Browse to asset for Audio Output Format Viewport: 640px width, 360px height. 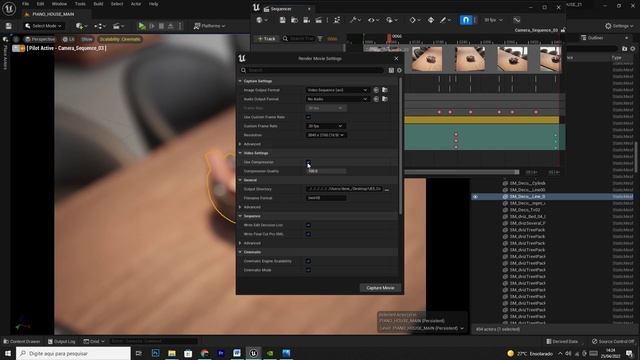coord(384,99)
